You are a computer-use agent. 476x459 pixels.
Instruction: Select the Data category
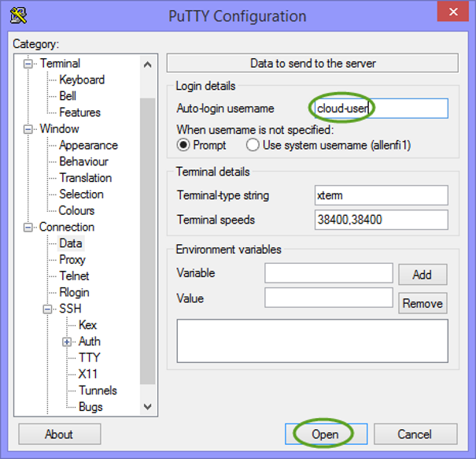71,243
